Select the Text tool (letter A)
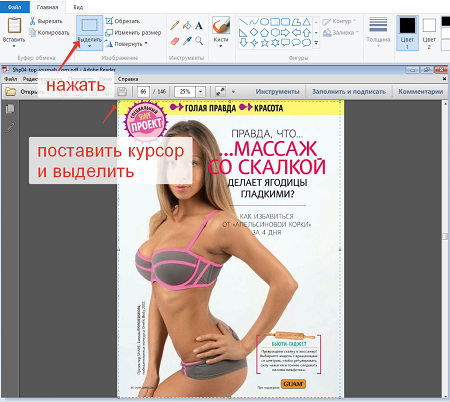This screenshot has height=402, width=450. (x=199, y=25)
